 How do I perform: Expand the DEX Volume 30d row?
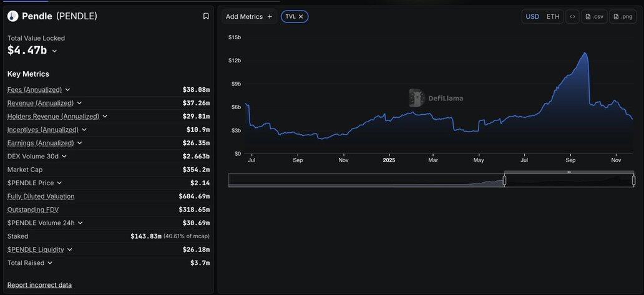(x=64, y=157)
